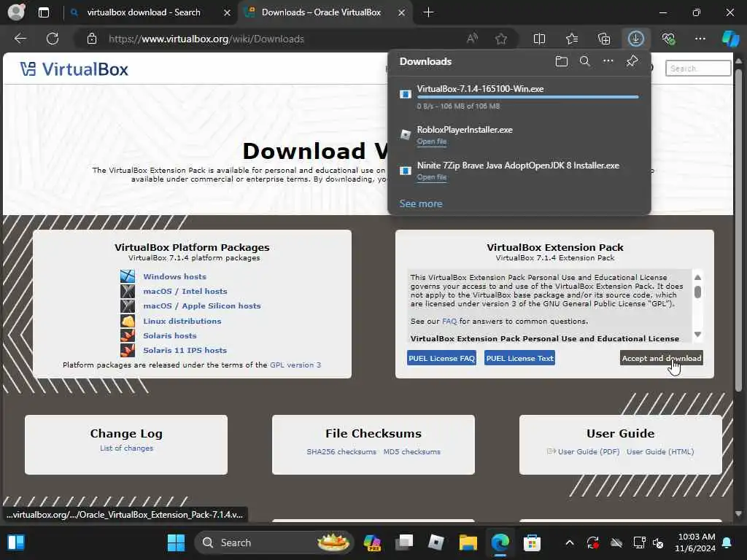Open macOS / Intel hosts link

click(x=185, y=291)
